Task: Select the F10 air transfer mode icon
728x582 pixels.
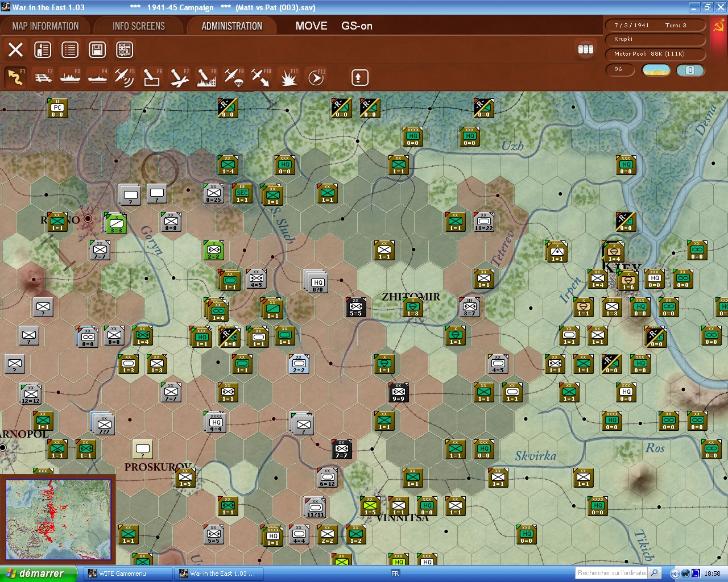Action: tap(261, 77)
